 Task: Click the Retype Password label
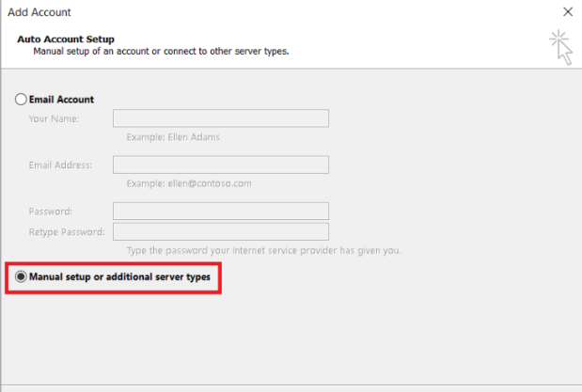click(67, 232)
